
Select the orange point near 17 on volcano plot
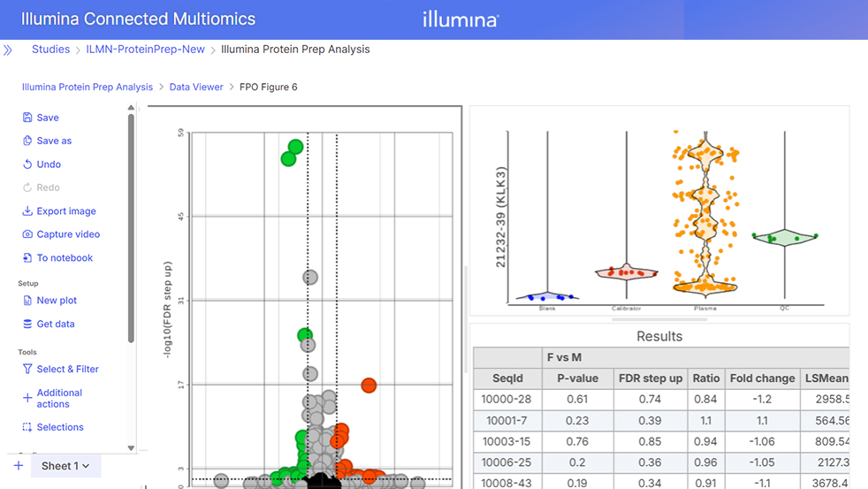tap(369, 386)
